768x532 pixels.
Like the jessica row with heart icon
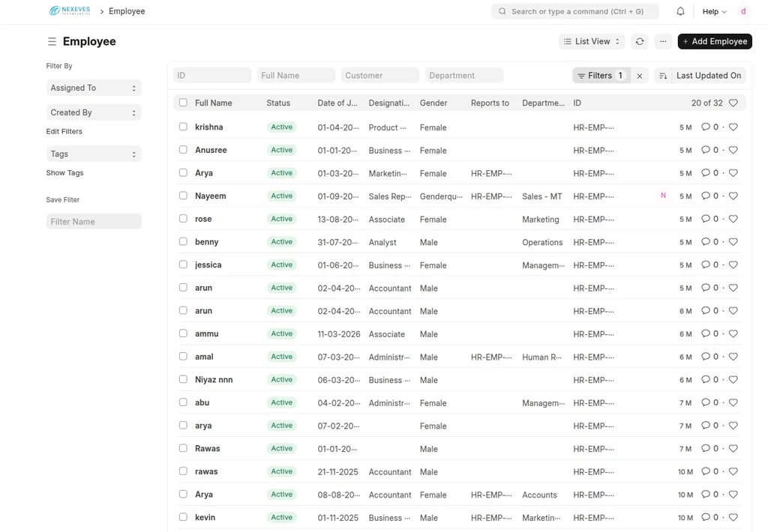point(733,265)
